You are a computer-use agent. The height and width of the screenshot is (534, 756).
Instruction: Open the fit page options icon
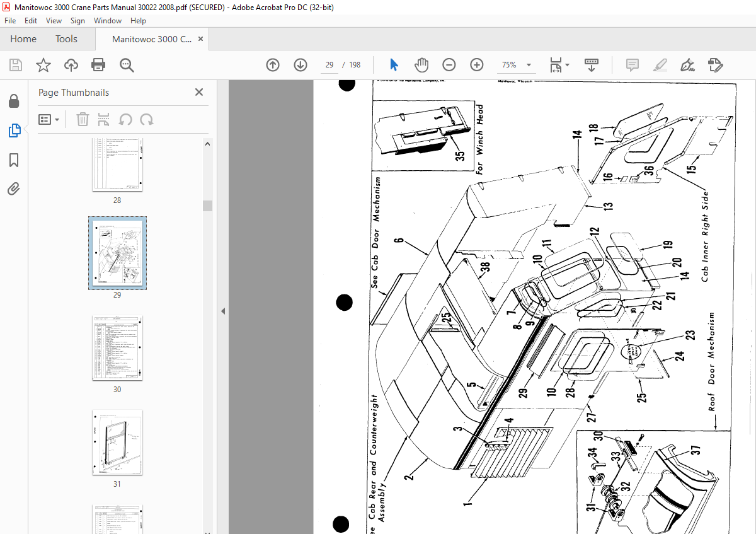[559, 65]
